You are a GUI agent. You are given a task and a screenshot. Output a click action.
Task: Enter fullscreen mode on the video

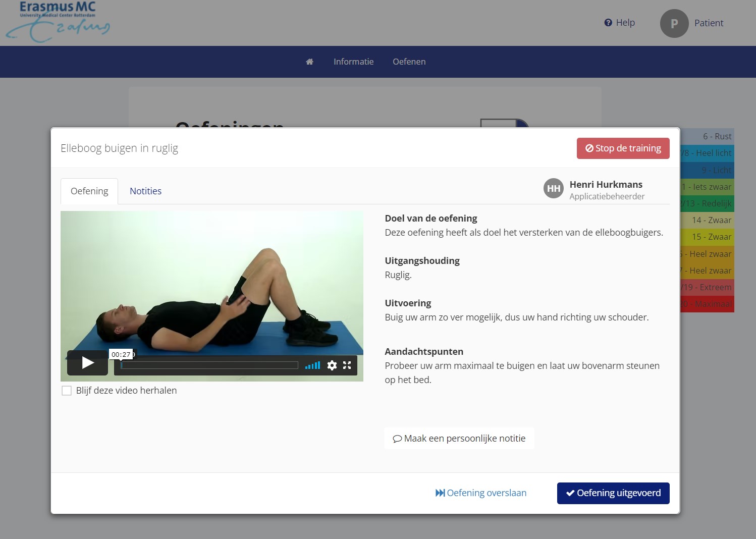pos(347,365)
